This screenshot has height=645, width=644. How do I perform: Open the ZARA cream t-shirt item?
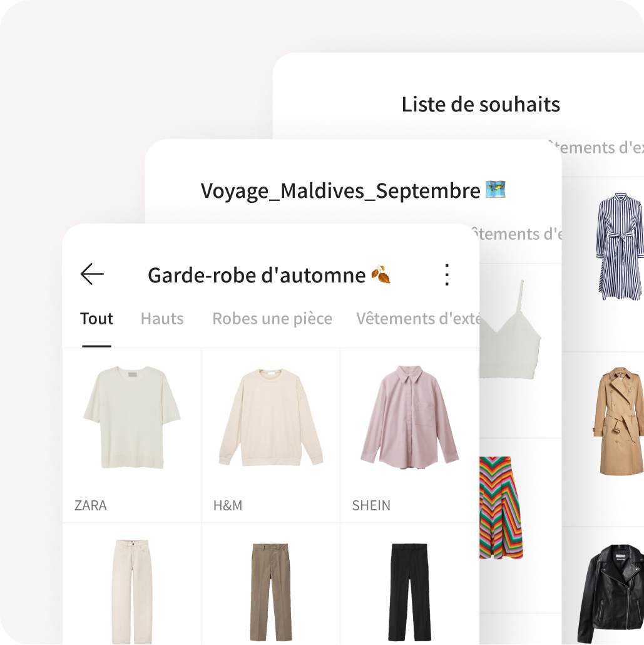click(132, 435)
